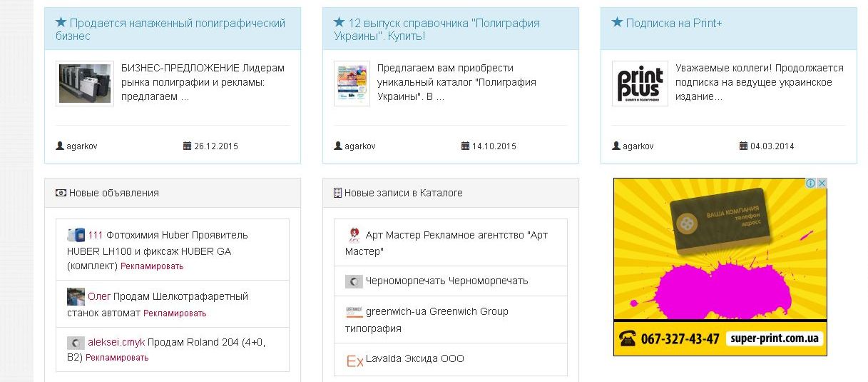Click star icon beside "12 выпуск справочника" heading

click(339, 23)
